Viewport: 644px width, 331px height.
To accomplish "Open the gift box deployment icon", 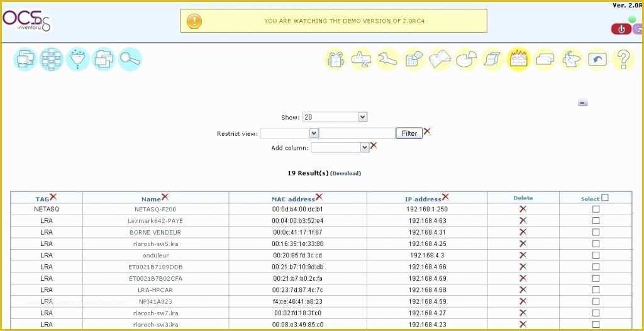I will click(x=336, y=60).
